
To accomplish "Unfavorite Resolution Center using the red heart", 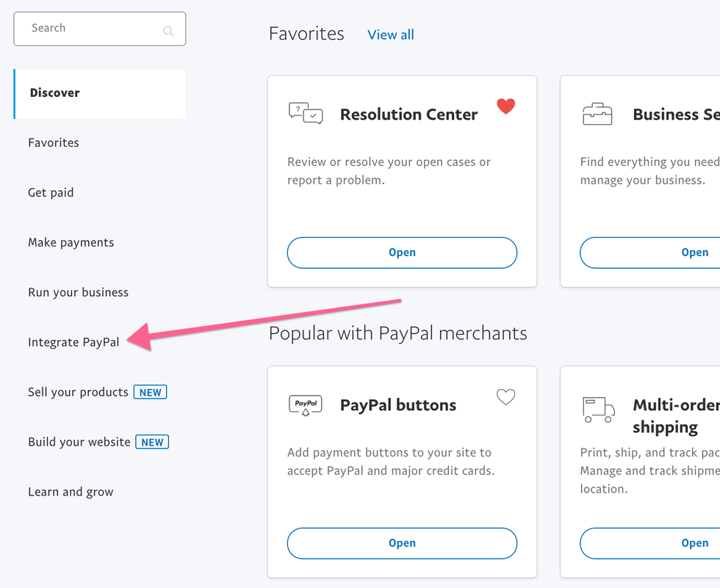I will point(505,106).
